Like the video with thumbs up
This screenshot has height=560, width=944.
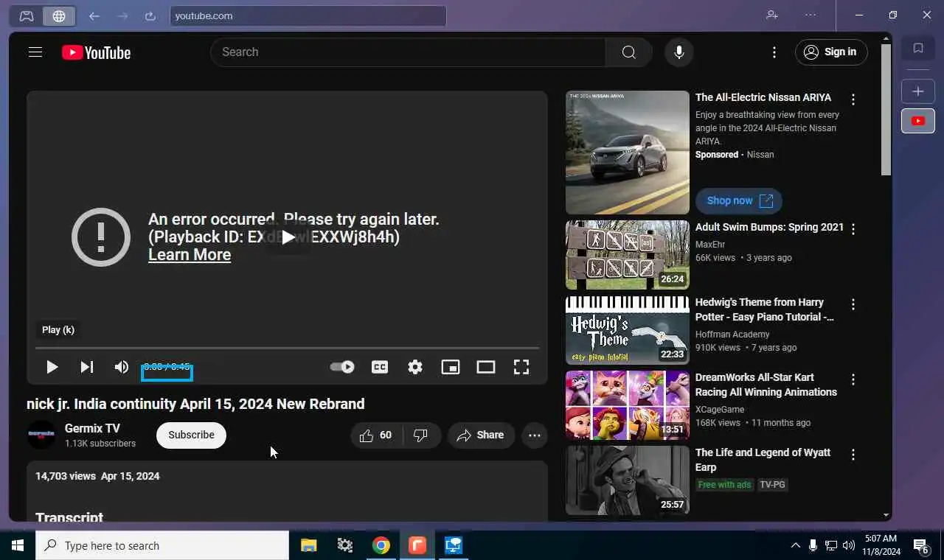point(376,435)
